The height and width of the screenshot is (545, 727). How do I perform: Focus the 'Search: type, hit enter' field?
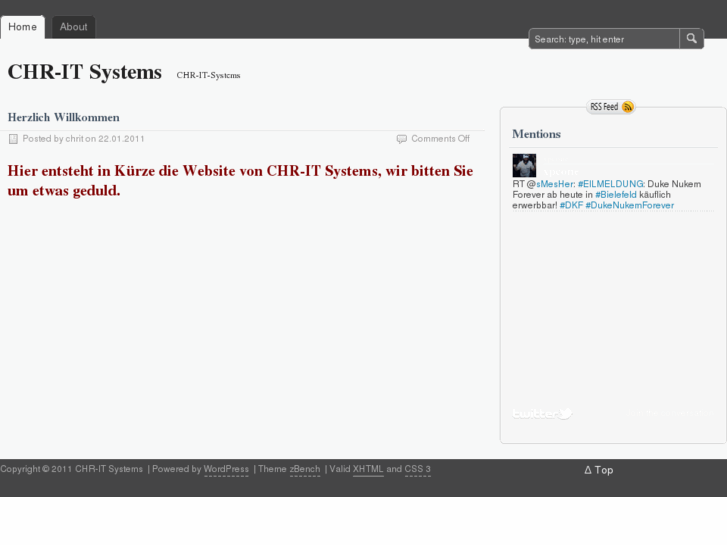click(604, 39)
